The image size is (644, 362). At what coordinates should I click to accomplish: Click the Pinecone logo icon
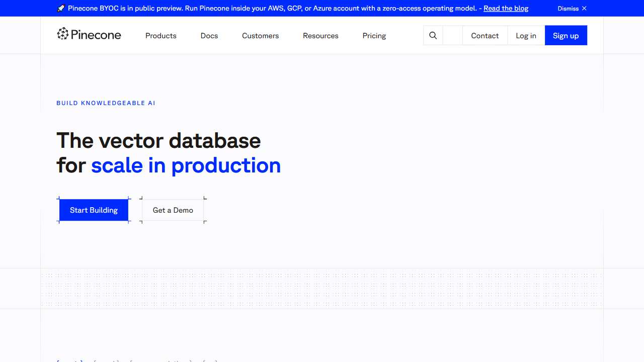[x=62, y=34]
